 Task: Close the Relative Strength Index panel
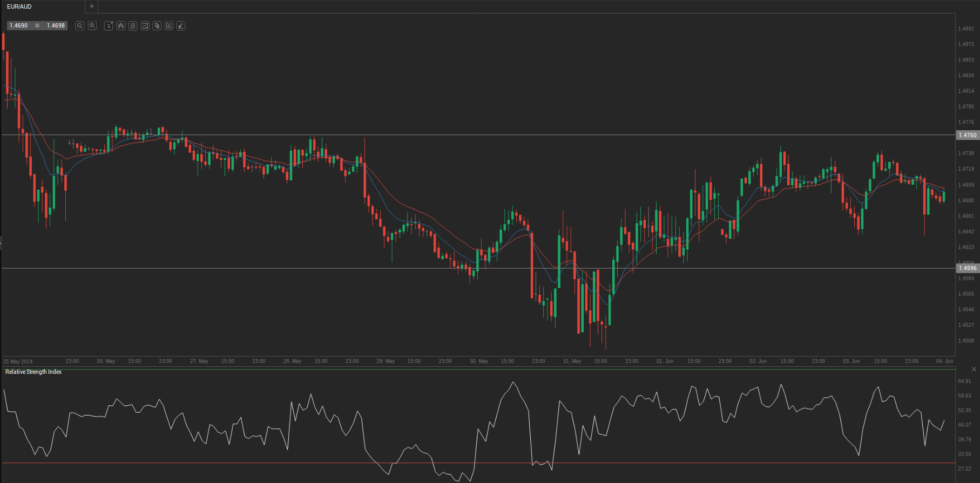[x=974, y=370]
